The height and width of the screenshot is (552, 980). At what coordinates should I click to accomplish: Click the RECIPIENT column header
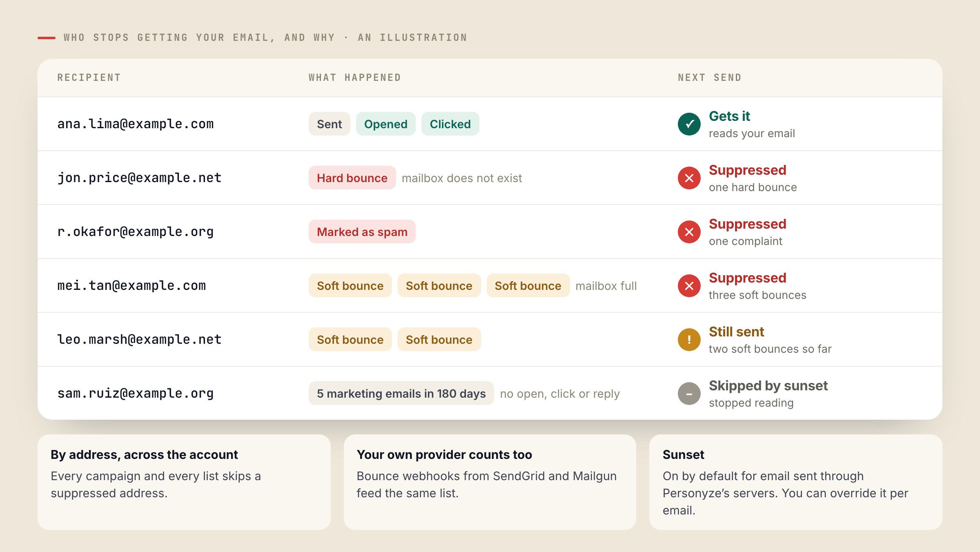pyautogui.click(x=89, y=78)
